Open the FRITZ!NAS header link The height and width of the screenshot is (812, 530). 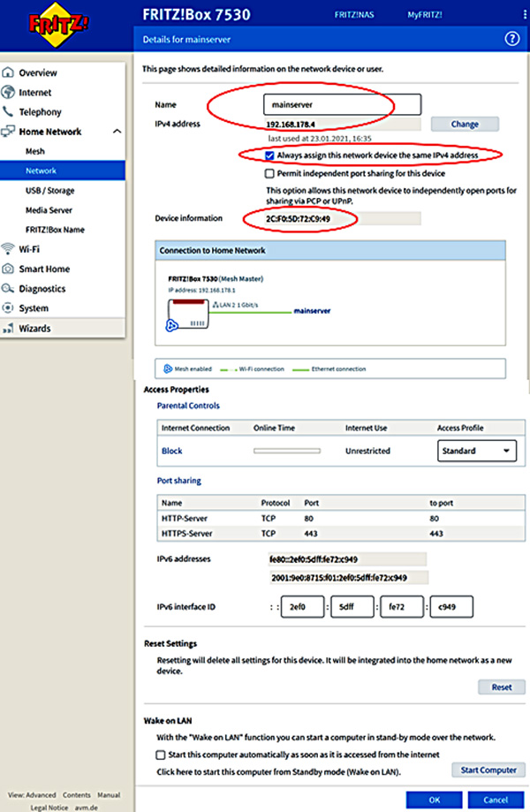[354, 14]
